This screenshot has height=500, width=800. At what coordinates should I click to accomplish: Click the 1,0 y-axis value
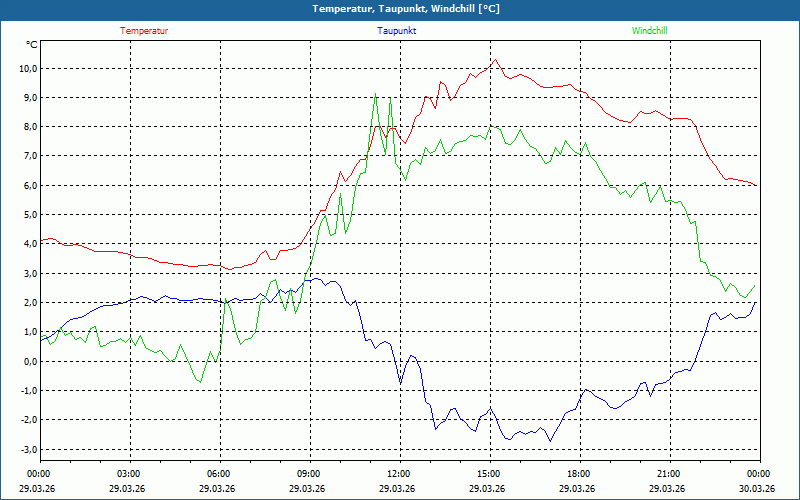31,332
